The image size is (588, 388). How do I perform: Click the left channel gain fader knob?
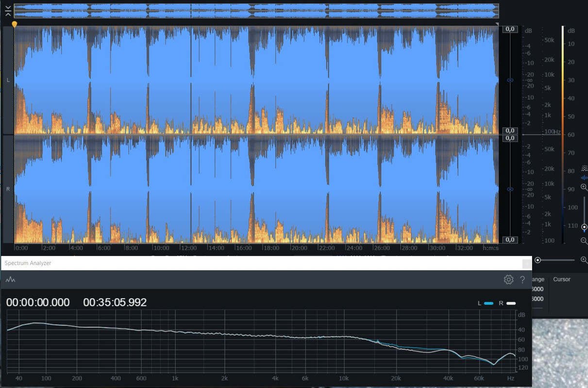point(510,80)
